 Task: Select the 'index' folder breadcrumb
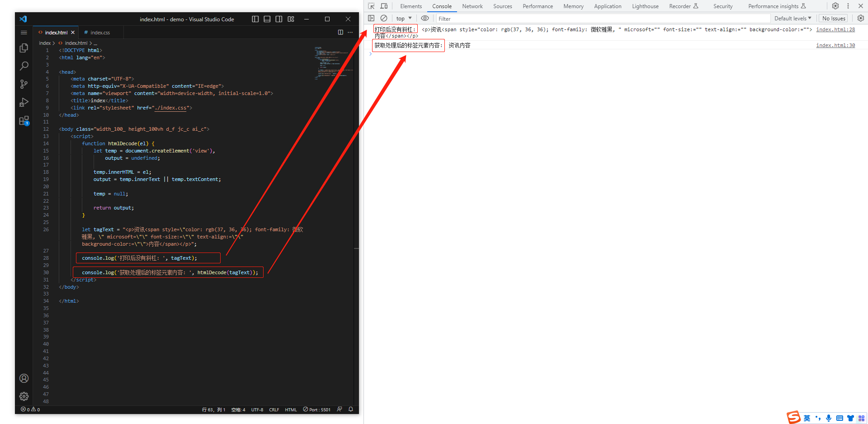pyautogui.click(x=45, y=43)
